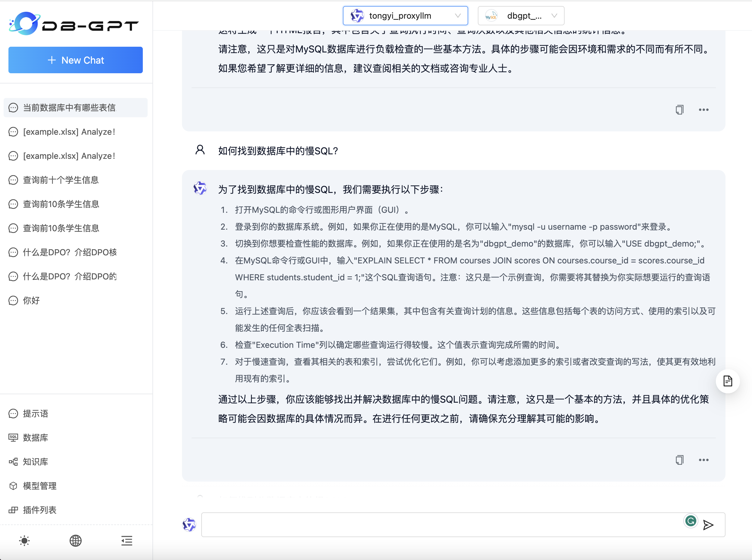Open more options on slow SQL answer

pos(703,460)
